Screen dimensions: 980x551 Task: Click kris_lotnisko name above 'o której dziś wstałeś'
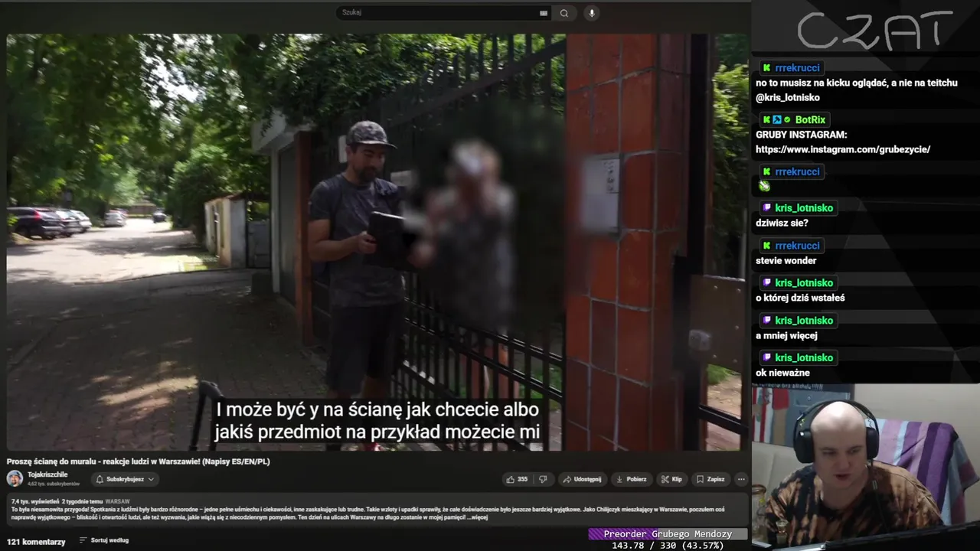click(804, 283)
